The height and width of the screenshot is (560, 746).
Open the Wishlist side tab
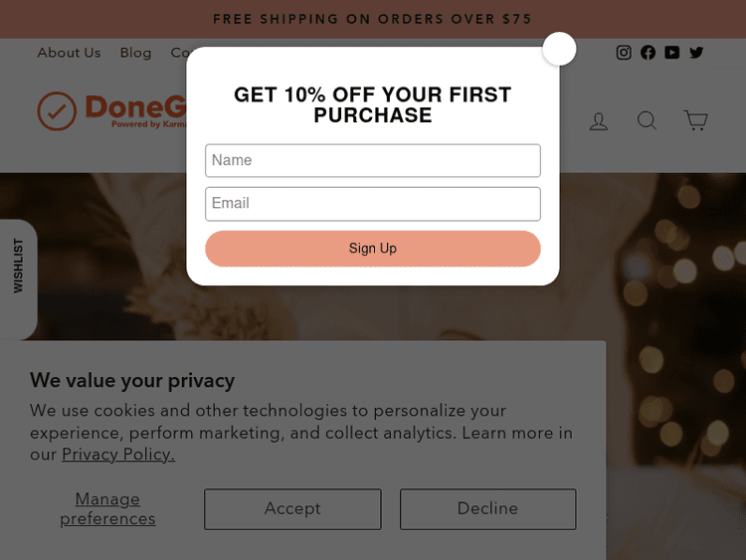tap(18, 266)
